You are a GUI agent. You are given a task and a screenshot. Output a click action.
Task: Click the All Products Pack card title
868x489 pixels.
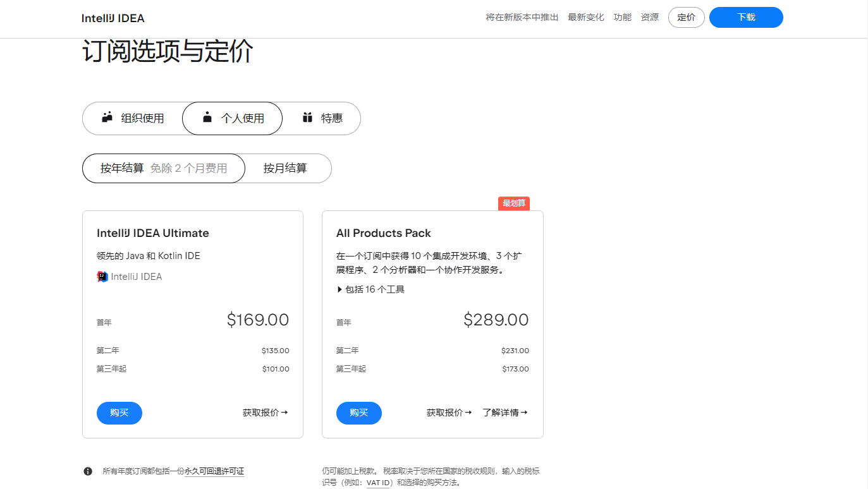pyautogui.click(x=384, y=233)
